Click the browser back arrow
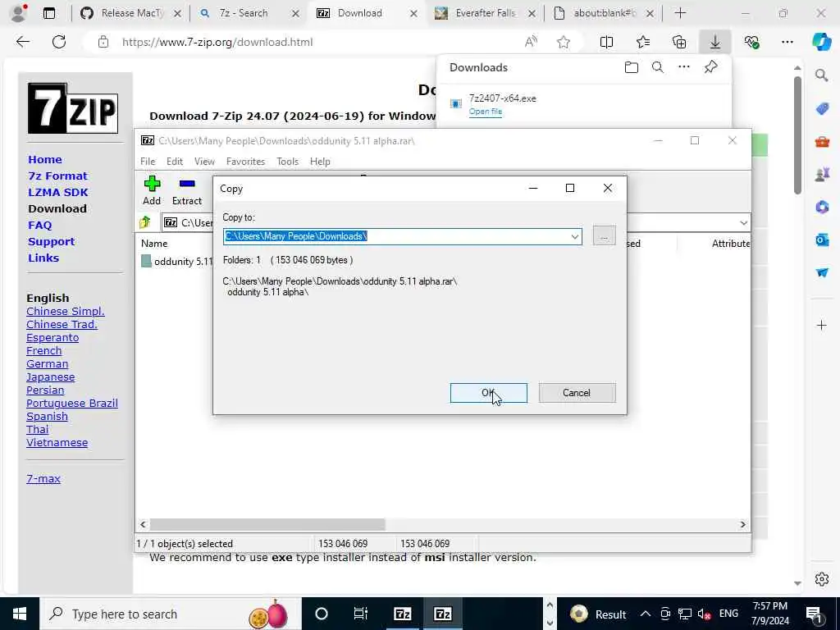Screen dimensions: 840x630 (x=22, y=42)
